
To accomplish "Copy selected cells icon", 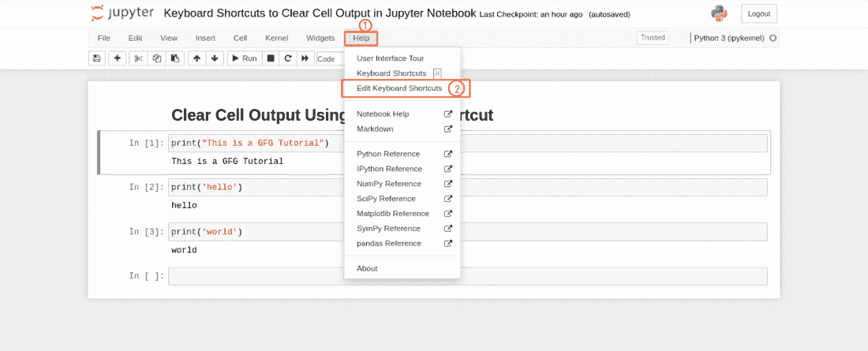I will tap(157, 58).
